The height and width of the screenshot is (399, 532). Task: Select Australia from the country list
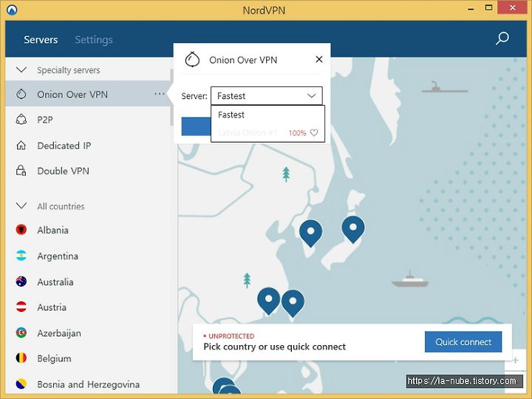point(88,282)
